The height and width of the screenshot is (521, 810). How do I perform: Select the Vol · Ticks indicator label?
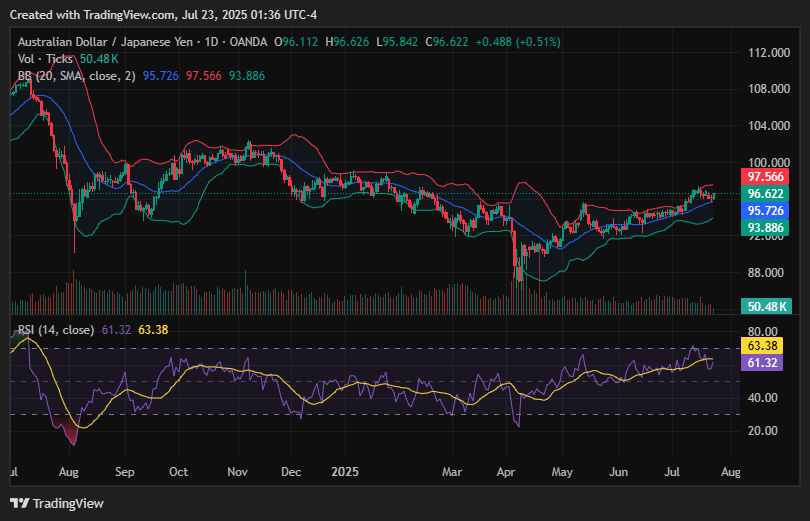click(45, 59)
